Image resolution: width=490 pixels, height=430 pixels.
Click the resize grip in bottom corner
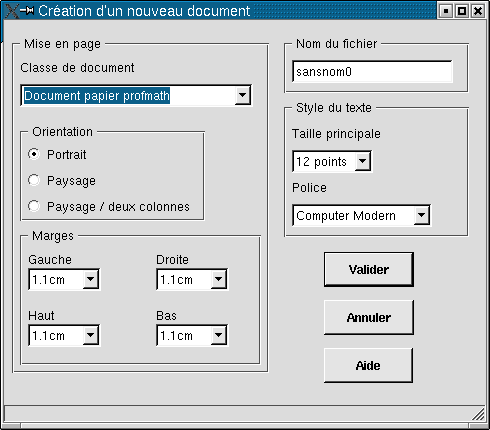[x=478, y=415]
